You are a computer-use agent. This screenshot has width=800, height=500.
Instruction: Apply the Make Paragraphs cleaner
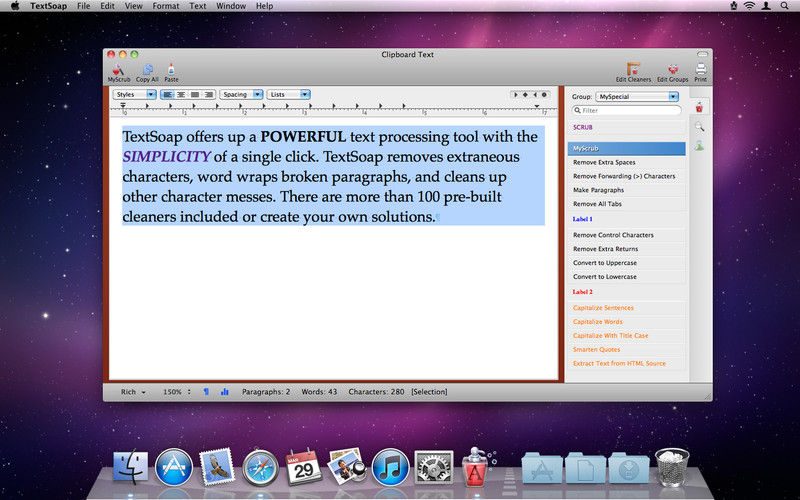click(627, 190)
